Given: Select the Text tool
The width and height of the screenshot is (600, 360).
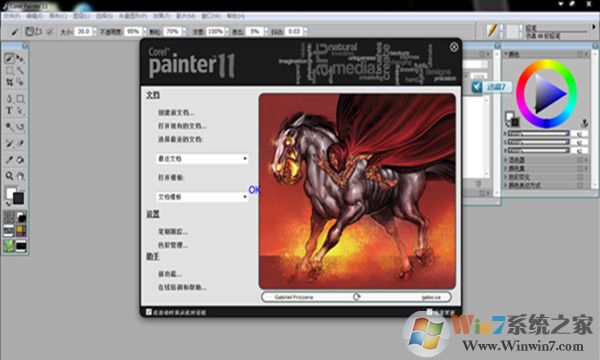Looking at the screenshot, I should (9, 111).
